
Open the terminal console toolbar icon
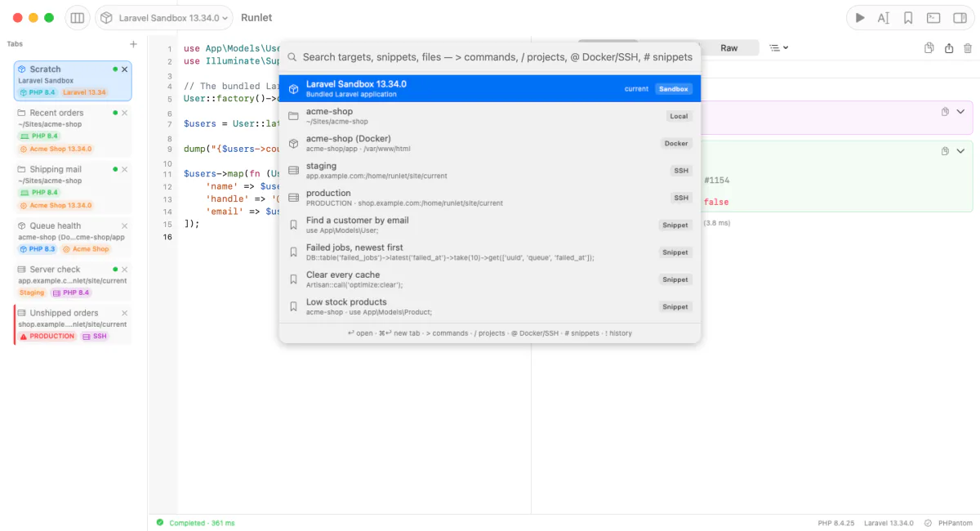coord(933,17)
